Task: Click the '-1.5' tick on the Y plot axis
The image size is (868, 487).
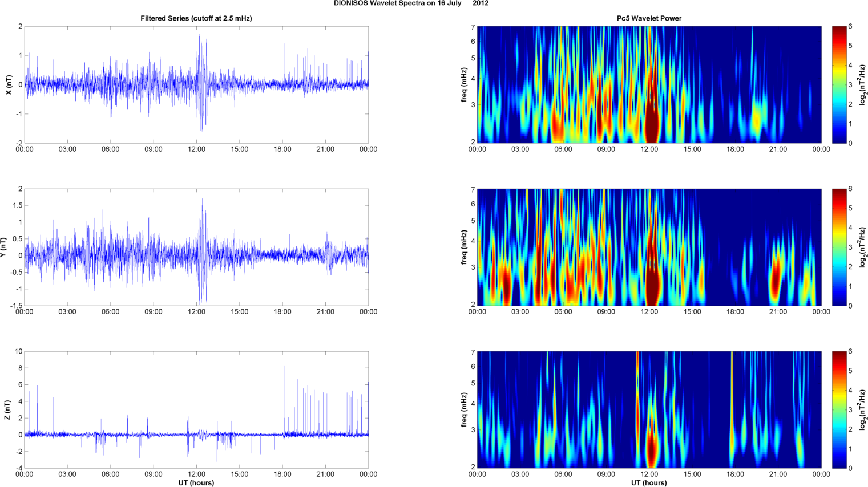Action: tap(17, 306)
